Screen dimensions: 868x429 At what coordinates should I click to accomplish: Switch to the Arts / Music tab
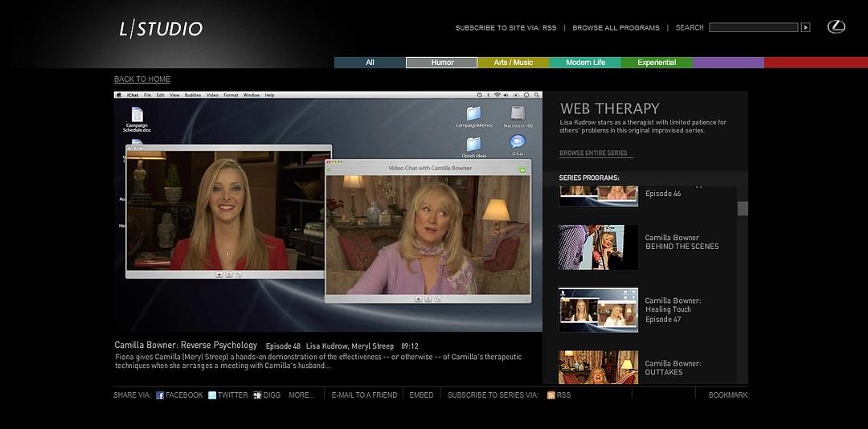pos(513,63)
